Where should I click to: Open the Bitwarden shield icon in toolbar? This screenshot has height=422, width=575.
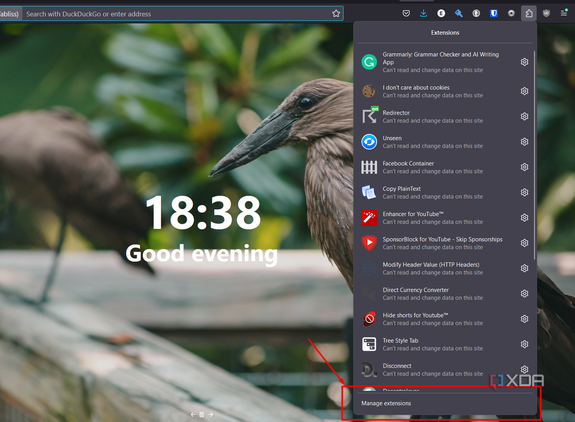pos(494,14)
